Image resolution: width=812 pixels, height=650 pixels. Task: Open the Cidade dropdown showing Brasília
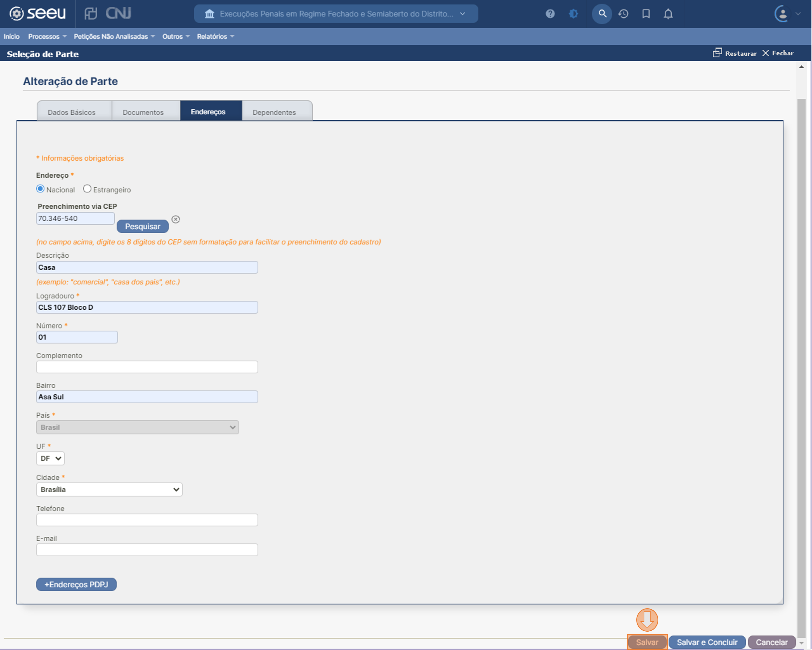pyautogui.click(x=109, y=489)
